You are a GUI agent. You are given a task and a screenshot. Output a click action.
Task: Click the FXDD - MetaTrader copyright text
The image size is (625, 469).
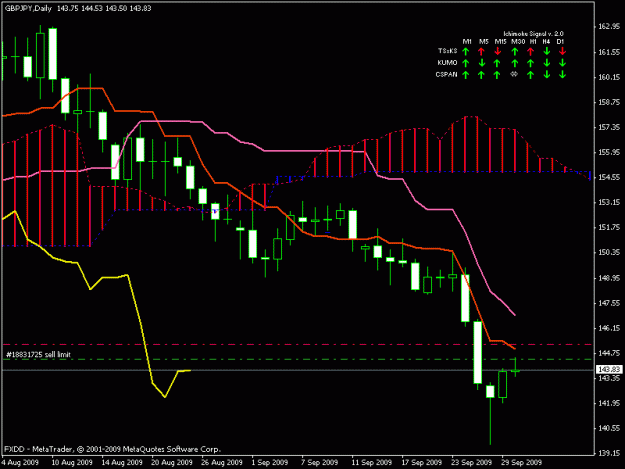(112, 449)
